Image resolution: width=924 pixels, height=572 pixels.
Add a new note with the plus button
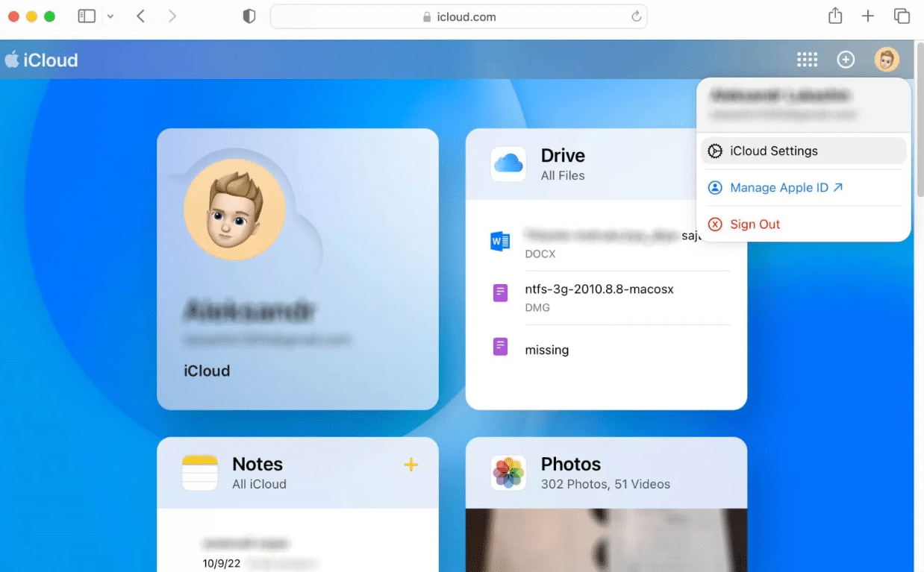(x=411, y=465)
